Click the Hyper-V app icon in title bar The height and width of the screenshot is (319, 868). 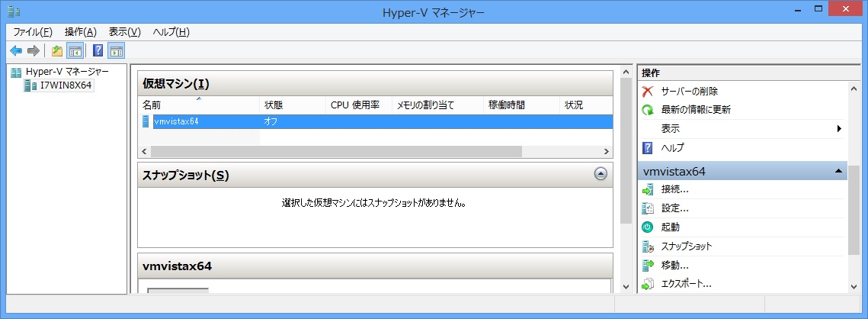(x=14, y=11)
